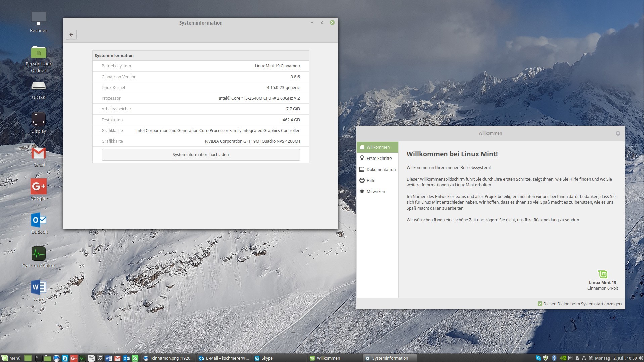The image size is (644, 362).
Task: Click the kernel value 4.15.0-23-generic
Action: click(x=283, y=87)
